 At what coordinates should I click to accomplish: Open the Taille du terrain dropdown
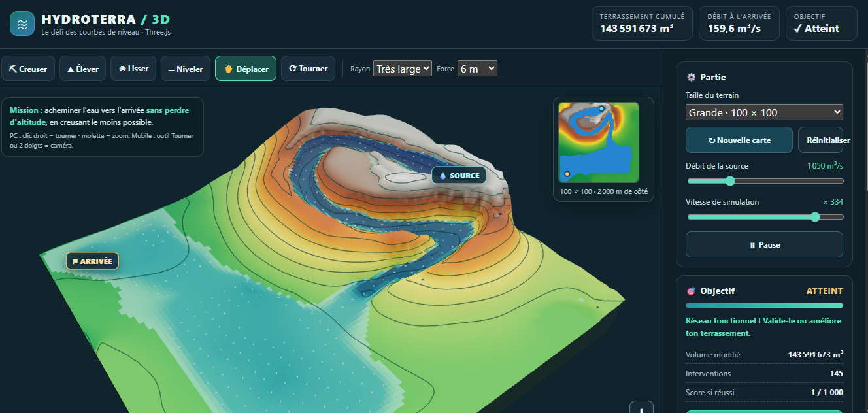pyautogui.click(x=764, y=112)
